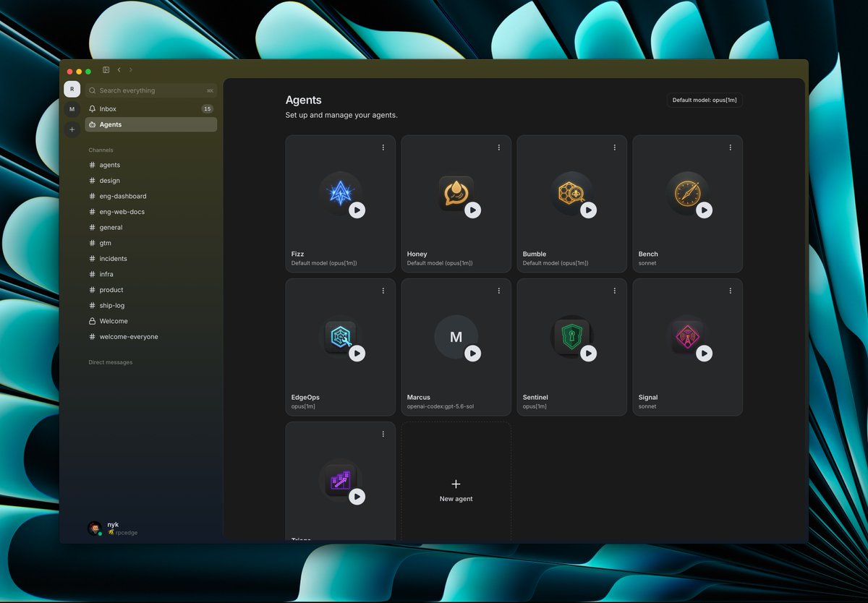Open the Bumble card three-dot menu
The height and width of the screenshot is (603, 868).
(615, 147)
